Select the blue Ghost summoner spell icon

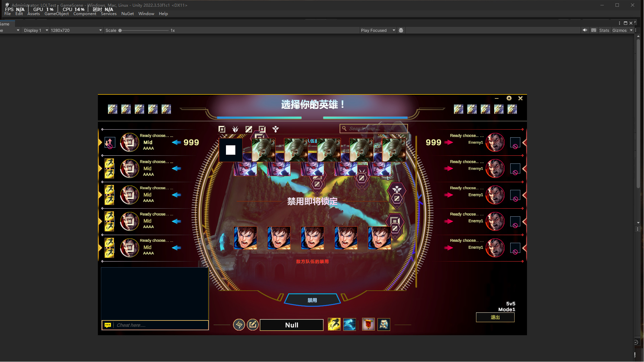pyautogui.click(x=349, y=324)
